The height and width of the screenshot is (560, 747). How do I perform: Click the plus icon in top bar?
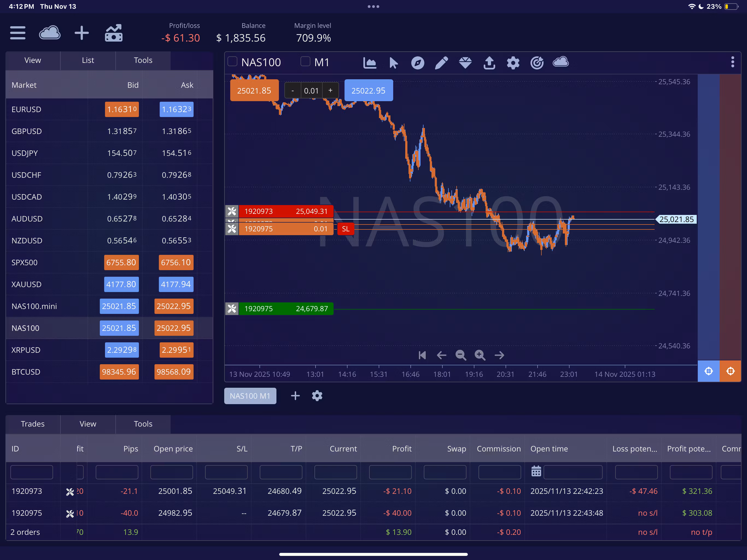[x=82, y=33]
